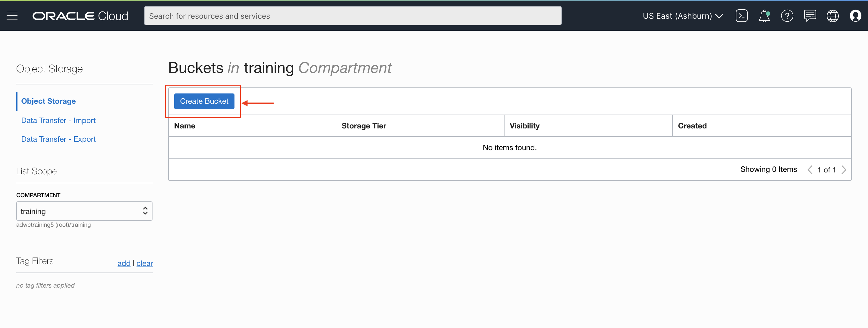Image resolution: width=868 pixels, height=328 pixels.
Task: Expand the US East (Ashburn) region menu
Action: coord(682,16)
